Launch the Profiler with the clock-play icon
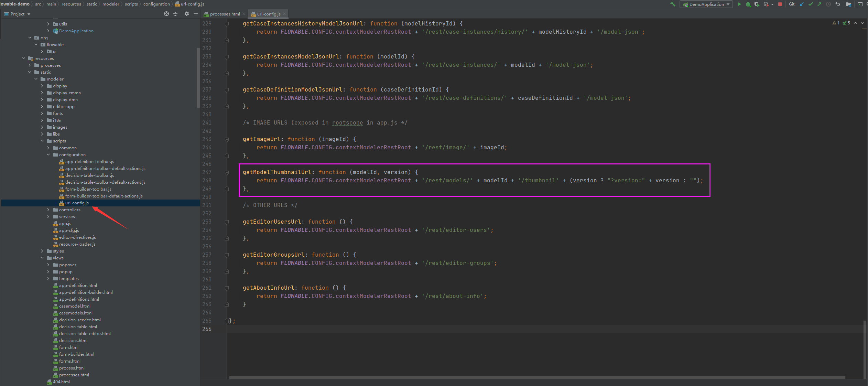868x386 pixels. (766, 4)
